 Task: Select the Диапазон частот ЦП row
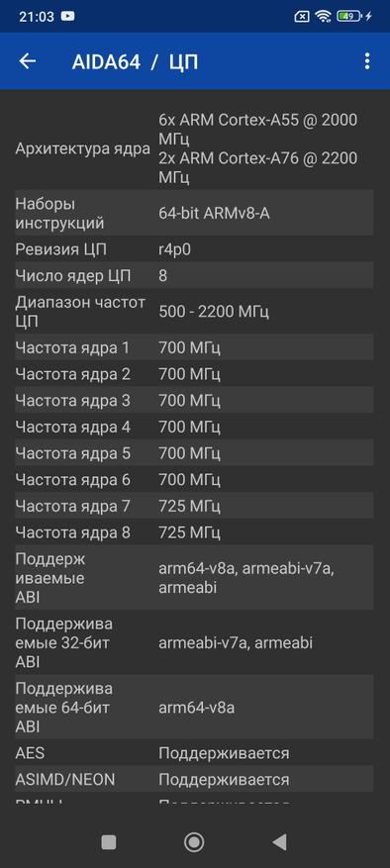click(194, 312)
